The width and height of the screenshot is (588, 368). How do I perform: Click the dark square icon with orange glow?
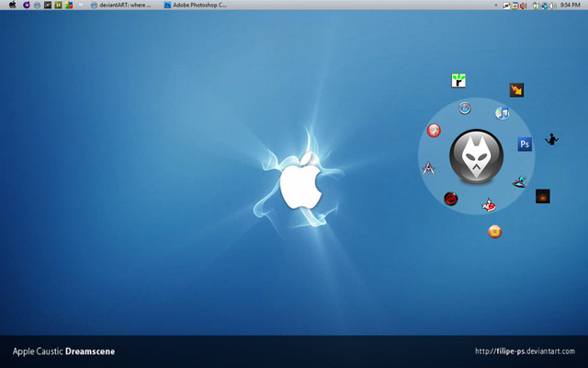click(x=543, y=196)
